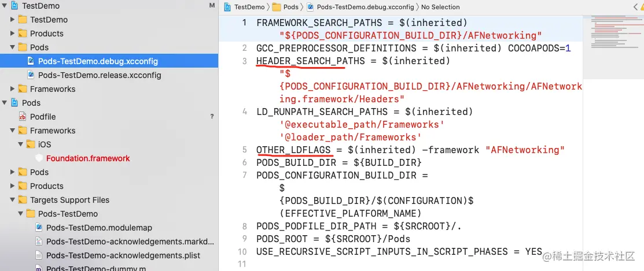Open Pods-TestDemo-acknowledgements.markdown file
644x271 pixels.
tap(130, 242)
